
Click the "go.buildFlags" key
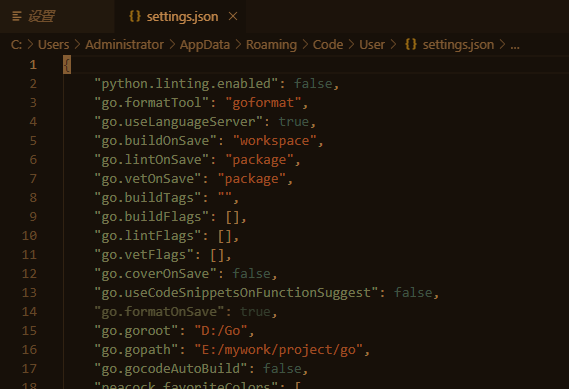(151, 217)
